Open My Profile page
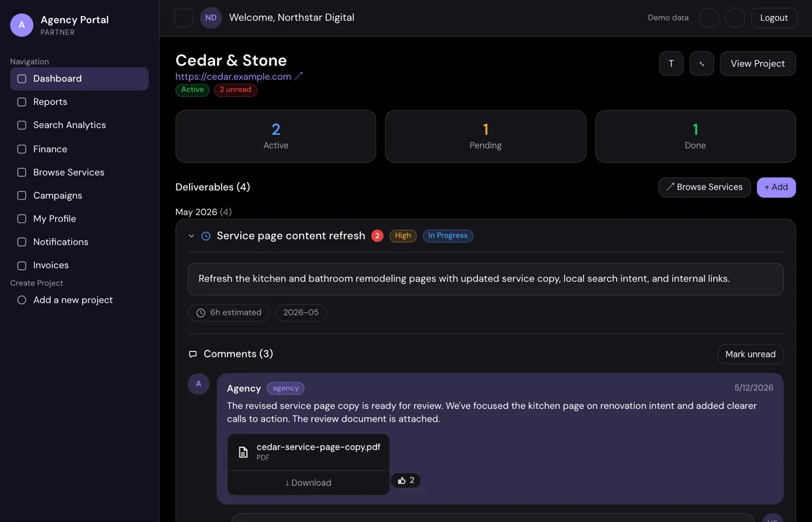The image size is (812, 522). tap(79, 219)
